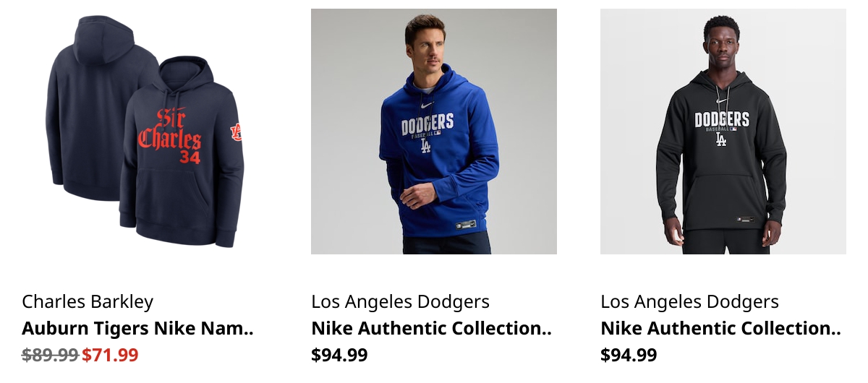Image resolution: width=868 pixels, height=383 pixels.
Task: Click the AU logo on the navy hoodie sleeve
Action: click(236, 132)
